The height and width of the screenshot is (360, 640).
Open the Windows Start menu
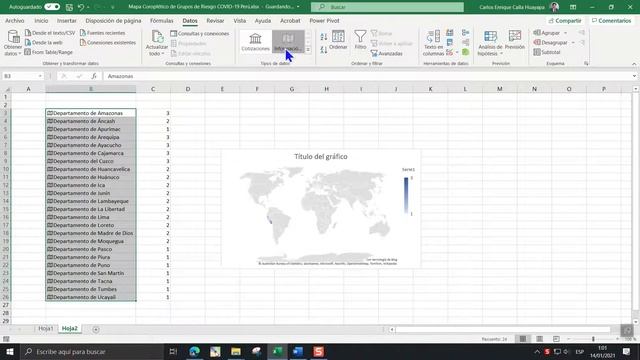click(10, 351)
